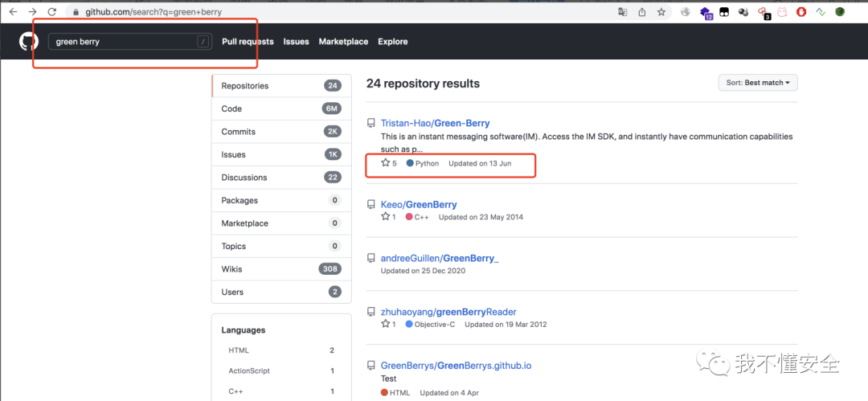Click the pink cat extension icon
This screenshot has height=401, width=868.
coord(782,11)
